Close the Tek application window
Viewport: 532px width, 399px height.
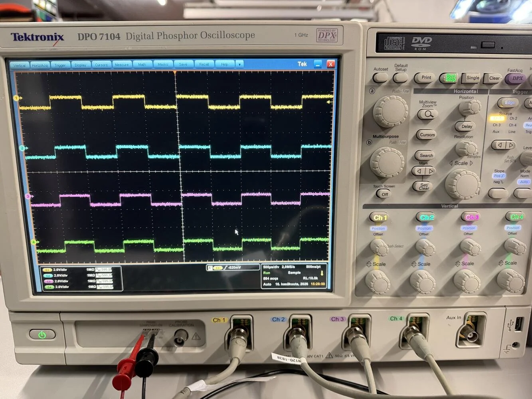330,64
